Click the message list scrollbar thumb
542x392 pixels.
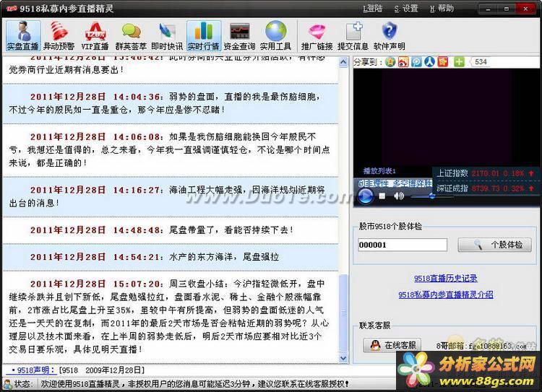click(x=343, y=313)
